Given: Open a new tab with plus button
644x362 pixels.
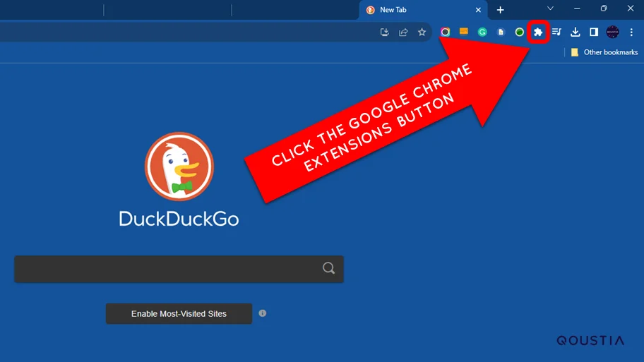Looking at the screenshot, I should (500, 10).
